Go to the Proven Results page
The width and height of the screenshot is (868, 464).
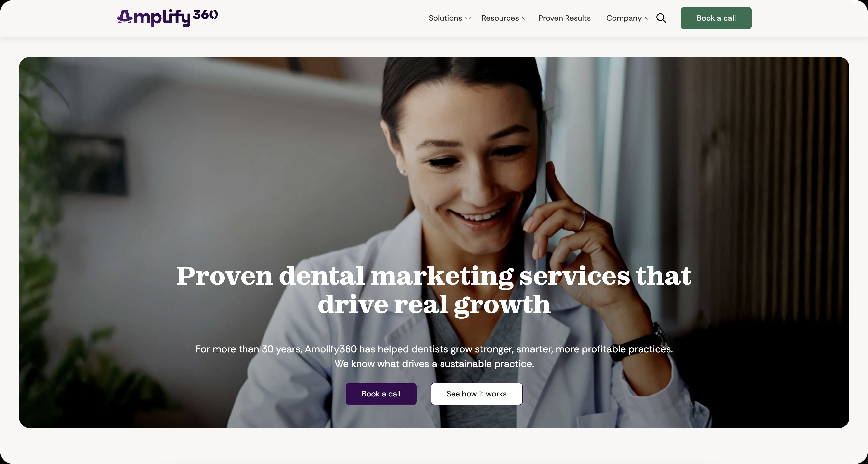(x=564, y=18)
